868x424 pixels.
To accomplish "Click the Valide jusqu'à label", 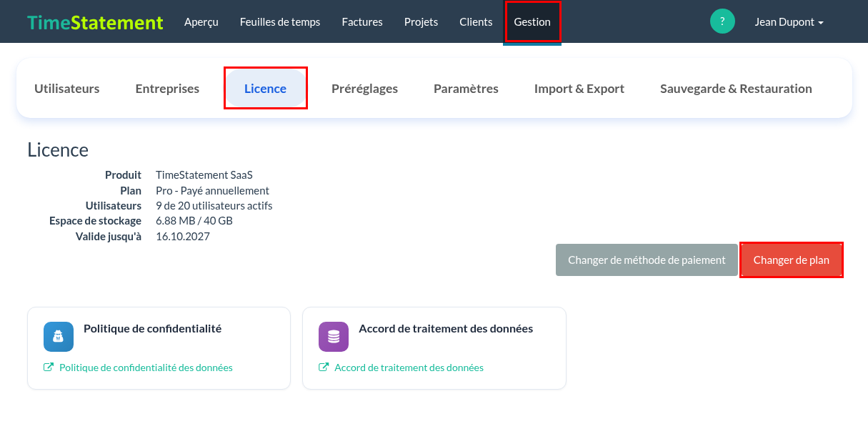I will tap(109, 237).
